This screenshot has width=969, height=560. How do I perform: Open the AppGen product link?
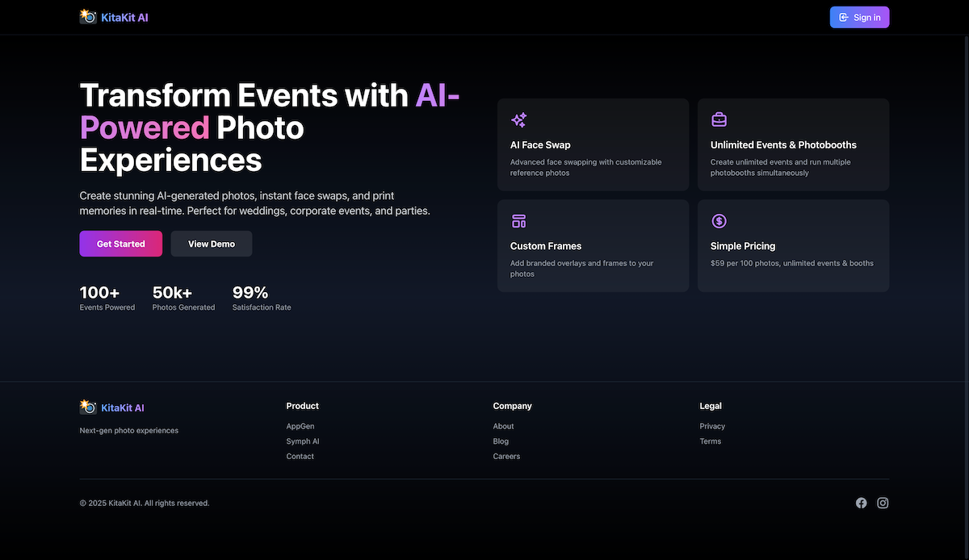300,426
